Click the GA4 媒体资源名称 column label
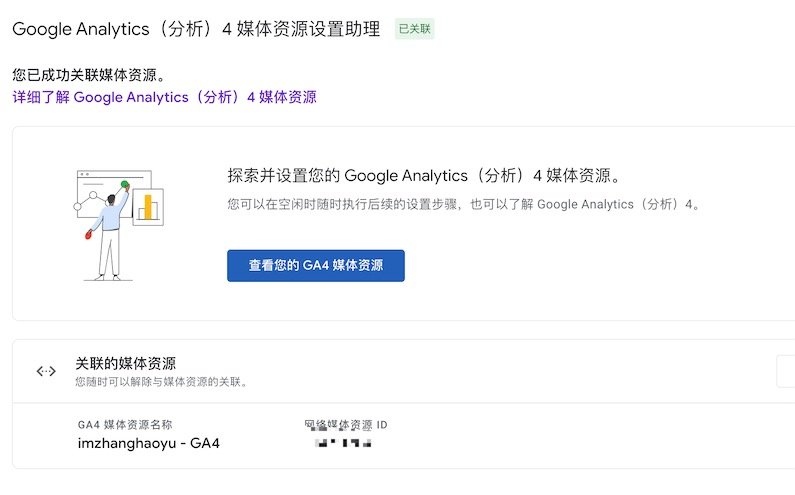Screen dimensions: 795x495 (131, 425)
